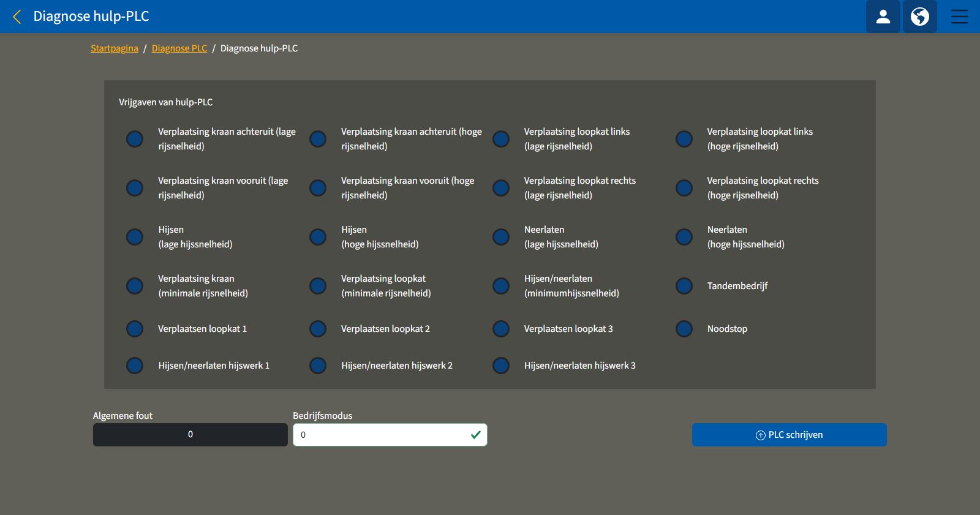This screenshot has width=980, height=515.
Task: Open the user account icon
Action: (883, 17)
